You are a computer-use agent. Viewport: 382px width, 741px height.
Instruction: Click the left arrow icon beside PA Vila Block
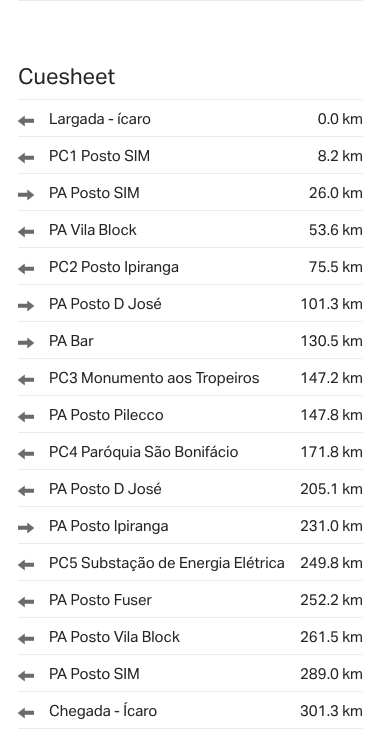coord(26,232)
